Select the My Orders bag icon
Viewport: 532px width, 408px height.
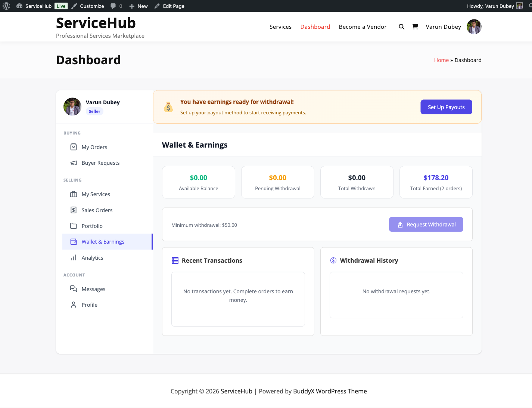tap(74, 147)
